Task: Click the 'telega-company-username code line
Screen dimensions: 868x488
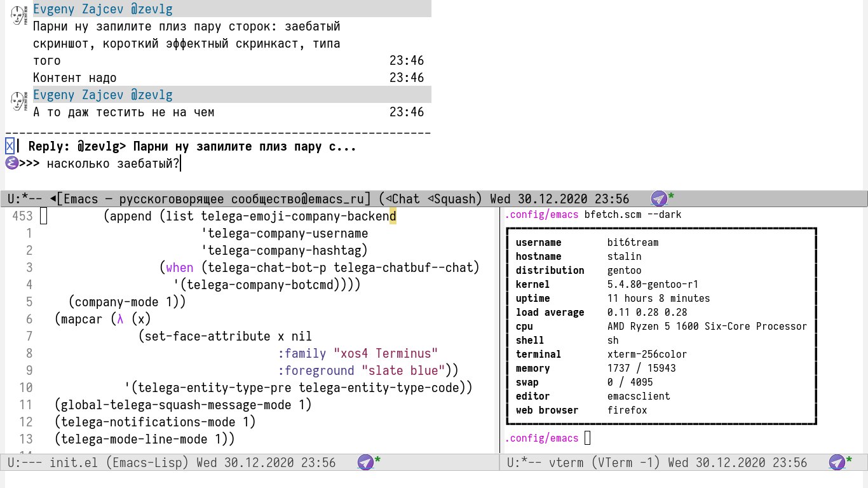Action: click(x=285, y=233)
